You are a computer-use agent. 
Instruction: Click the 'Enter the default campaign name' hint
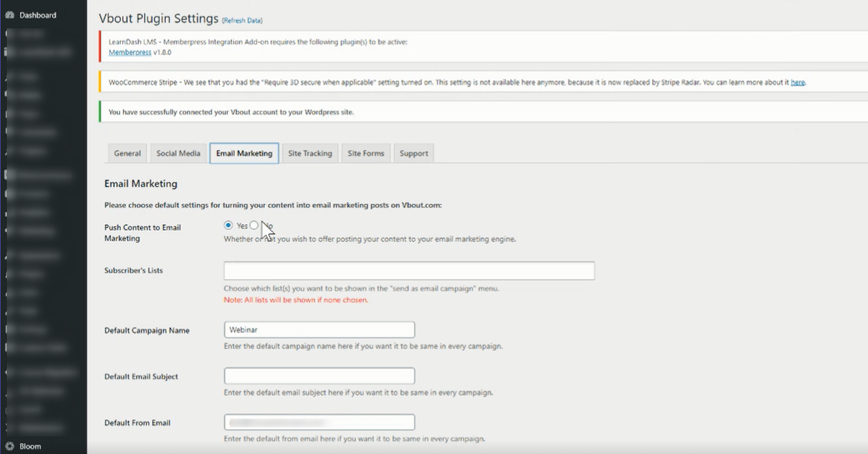[363, 346]
